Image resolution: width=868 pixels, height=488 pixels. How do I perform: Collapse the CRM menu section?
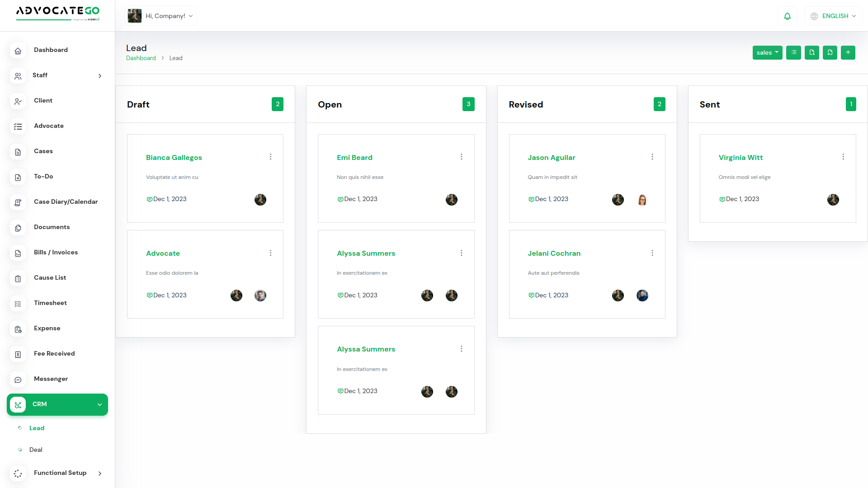(x=99, y=404)
